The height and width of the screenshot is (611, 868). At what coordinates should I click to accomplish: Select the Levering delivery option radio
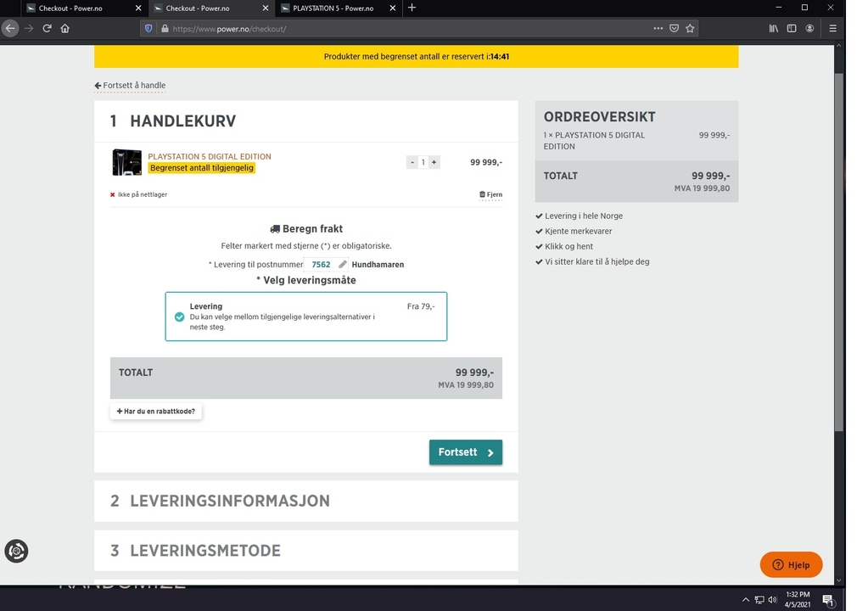click(179, 317)
